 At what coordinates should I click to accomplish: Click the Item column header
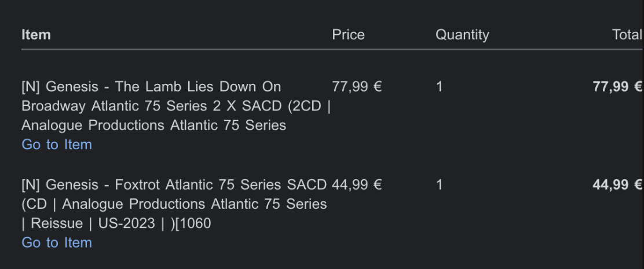point(36,35)
